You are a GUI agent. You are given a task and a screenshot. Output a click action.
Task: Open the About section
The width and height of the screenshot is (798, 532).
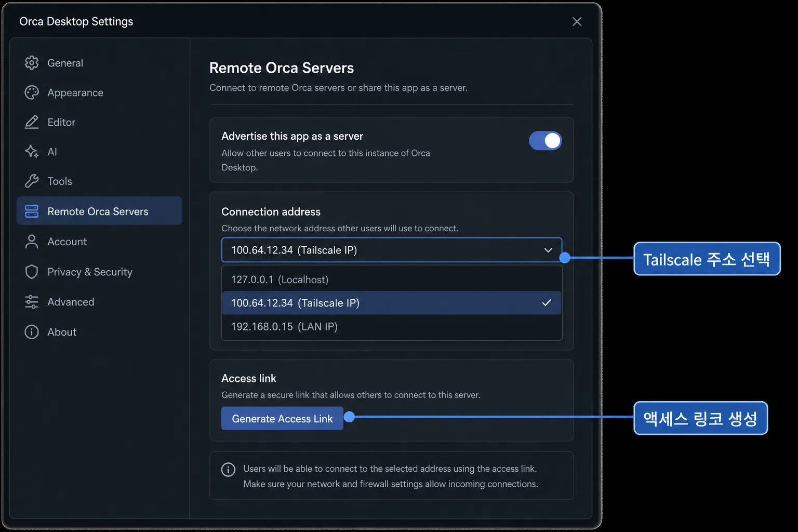[x=99, y=332]
